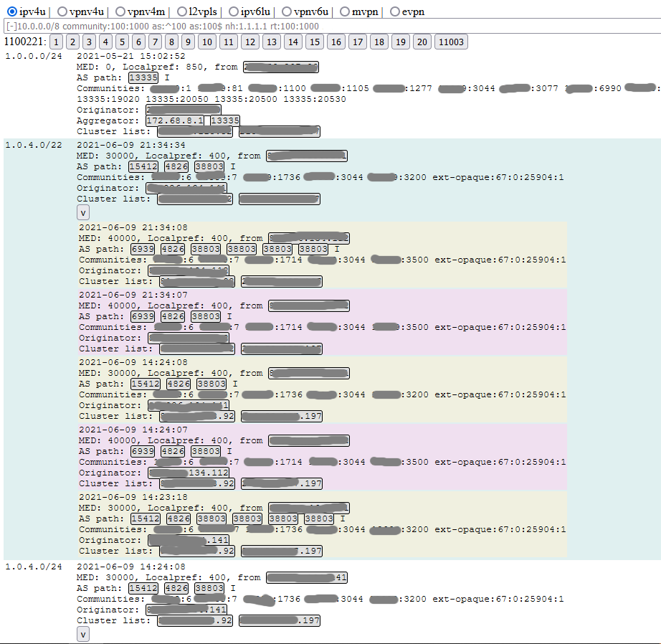Select the vpnv6u radio button
Image resolution: width=661 pixels, height=644 pixels.
(287, 11)
